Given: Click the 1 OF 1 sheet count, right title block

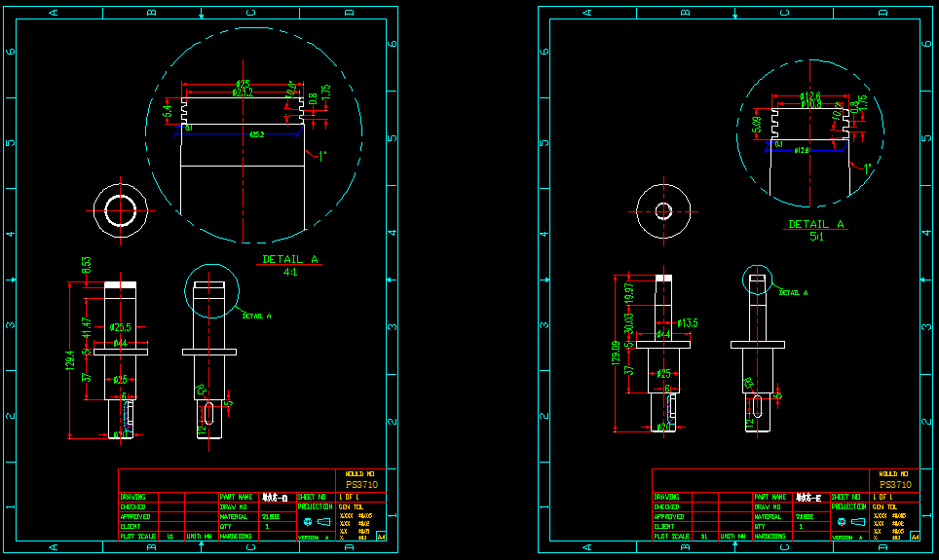Looking at the screenshot, I should [883, 497].
